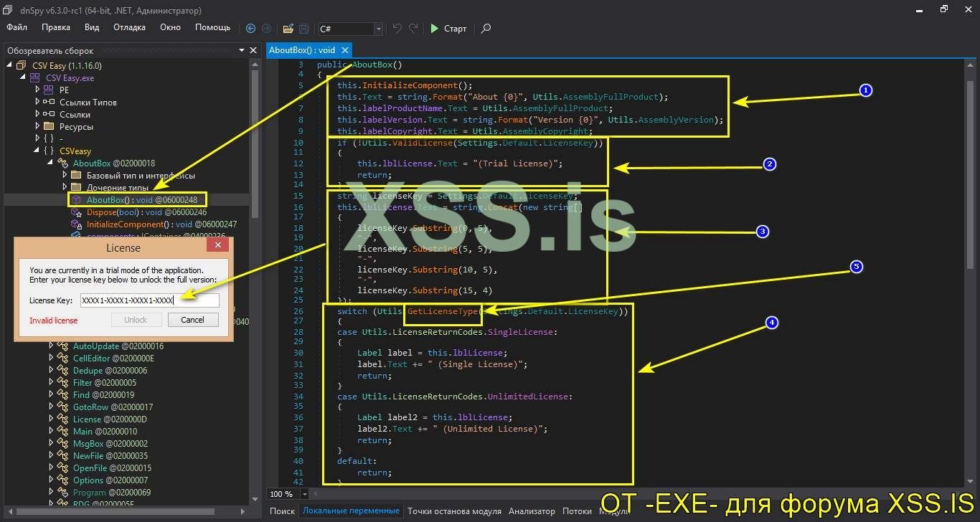This screenshot has width=980, height=522.
Task: Navigate back with the toolbar arrow
Action: pyautogui.click(x=250, y=29)
